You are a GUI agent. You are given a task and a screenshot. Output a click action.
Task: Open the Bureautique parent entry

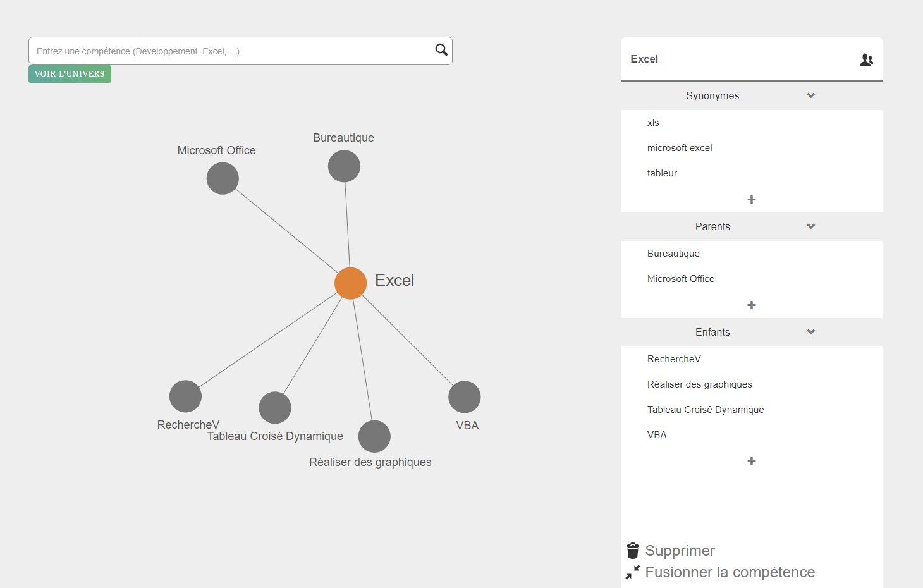[673, 254]
